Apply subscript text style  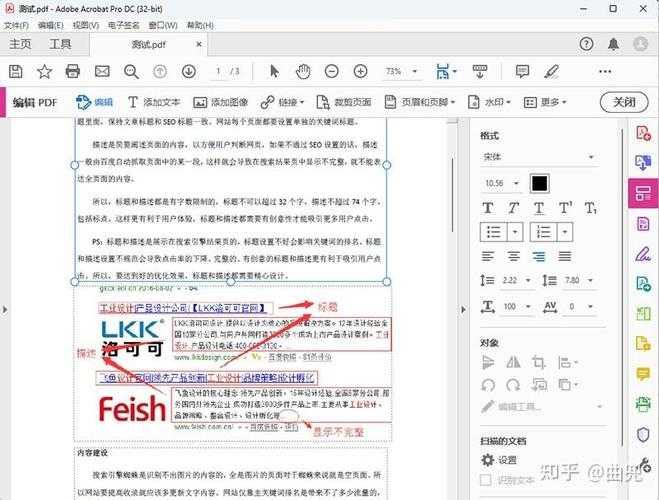[x=590, y=208]
